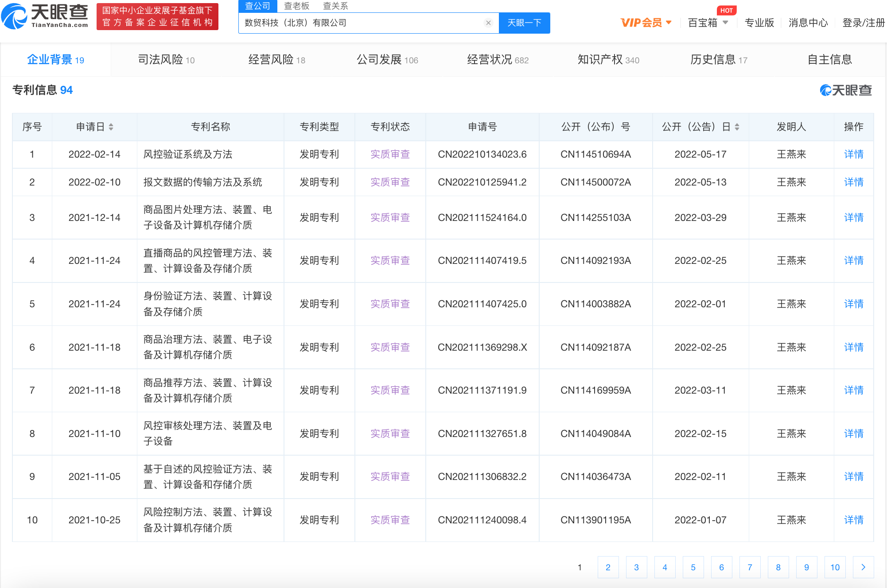
Task: Switch to 查关系 search tab
Action: pos(335,6)
